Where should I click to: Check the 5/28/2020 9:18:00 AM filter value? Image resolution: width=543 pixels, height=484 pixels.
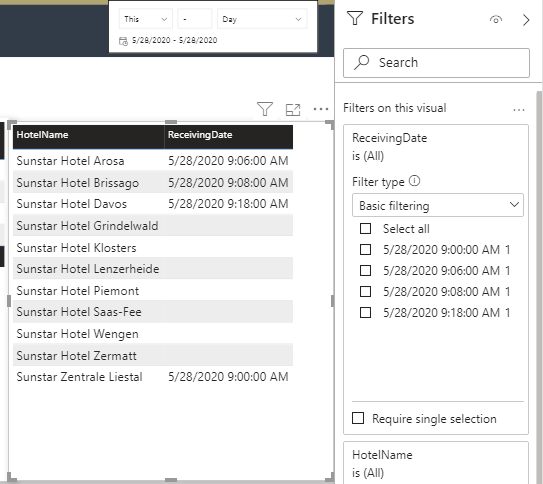click(x=365, y=313)
